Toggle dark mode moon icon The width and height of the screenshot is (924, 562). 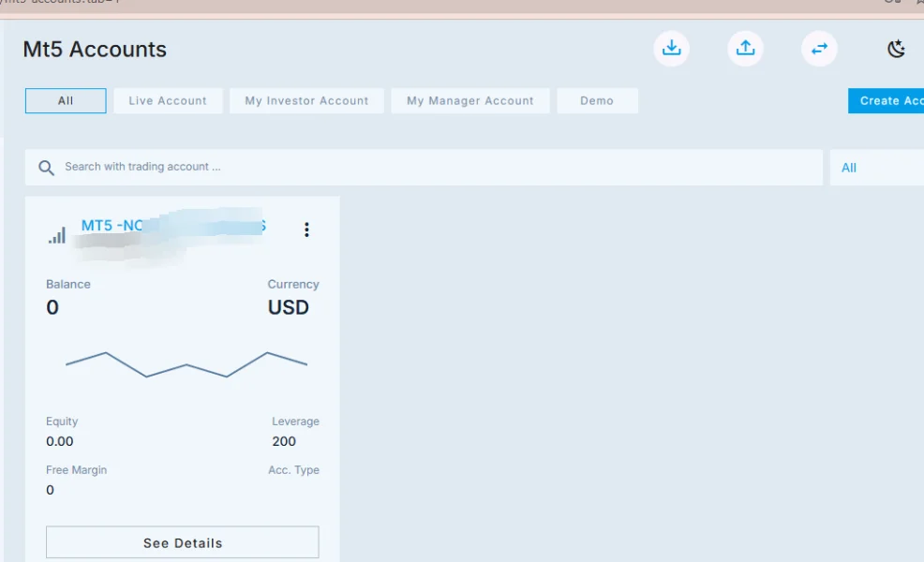(896, 49)
